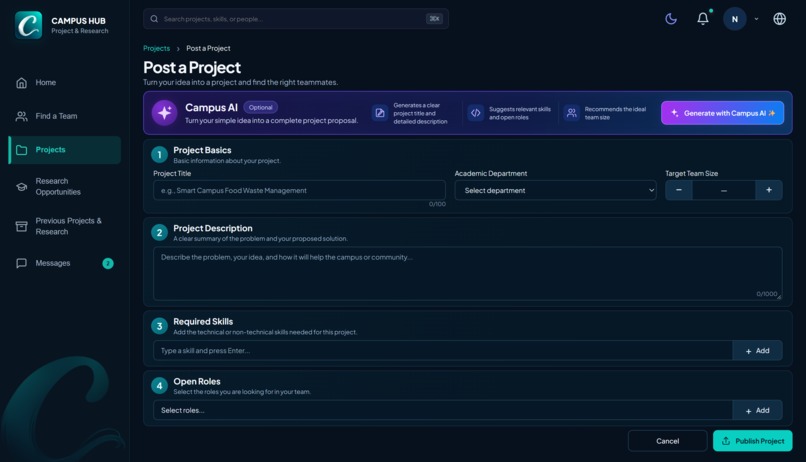Image resolution: width=806 pixels, height=462 pixels.
Task: Click the Project Title input field
Action: (299, 190)
